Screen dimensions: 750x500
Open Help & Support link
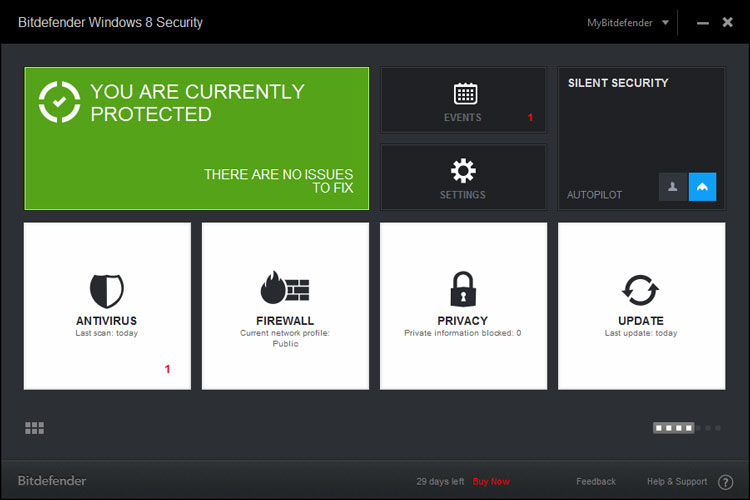pyautogui.click(x=677, y=481)
